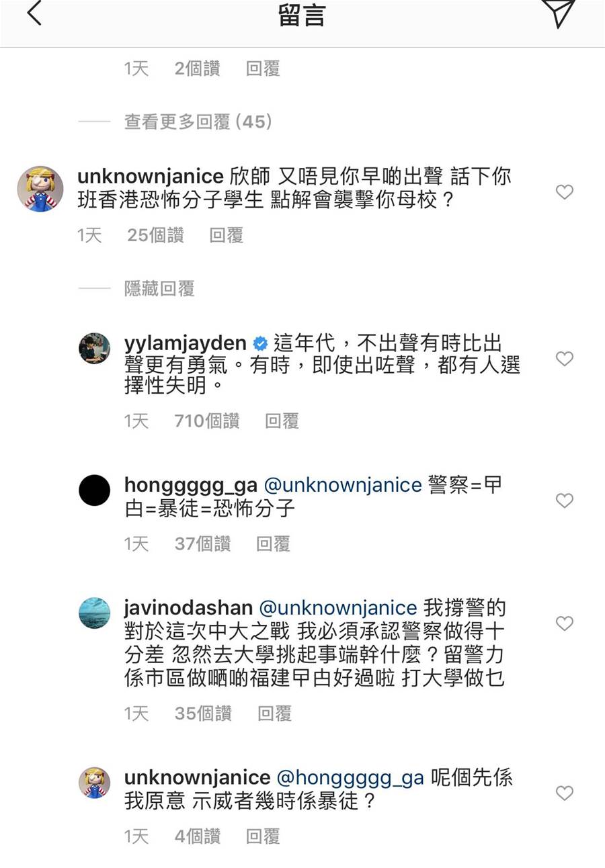
Task: Like yylamjayden's reply with heart icon
Action: coord(565,359)
